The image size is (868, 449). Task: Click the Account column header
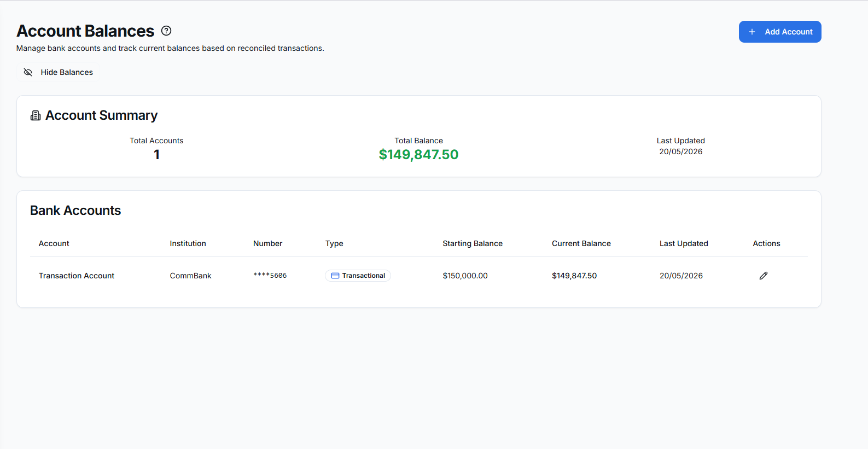54,243
